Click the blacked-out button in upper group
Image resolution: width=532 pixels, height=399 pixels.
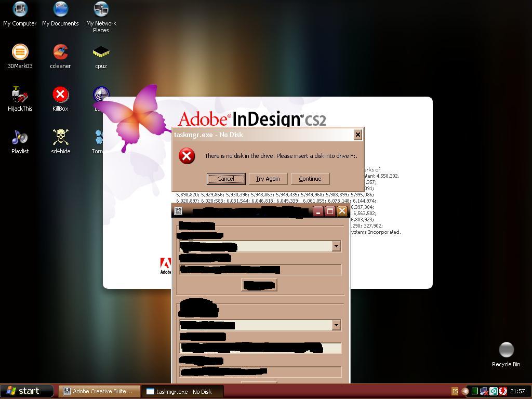point(259,285)
